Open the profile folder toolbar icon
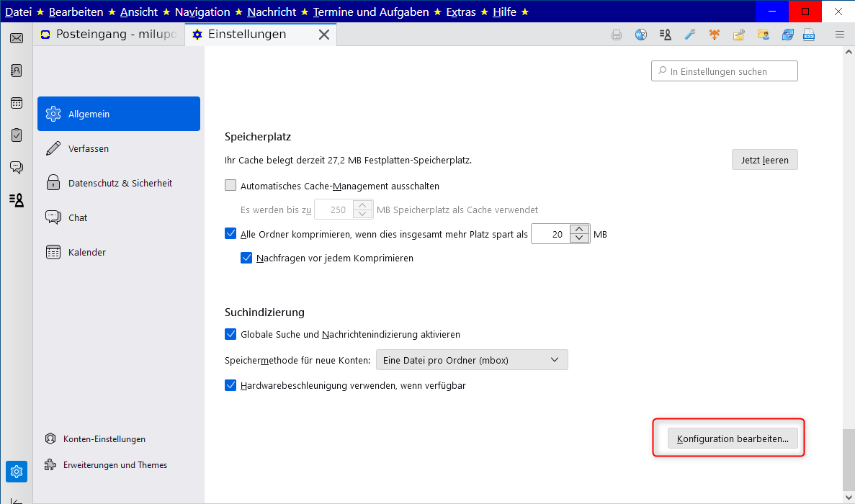855x504 pixels. point(764,35)
